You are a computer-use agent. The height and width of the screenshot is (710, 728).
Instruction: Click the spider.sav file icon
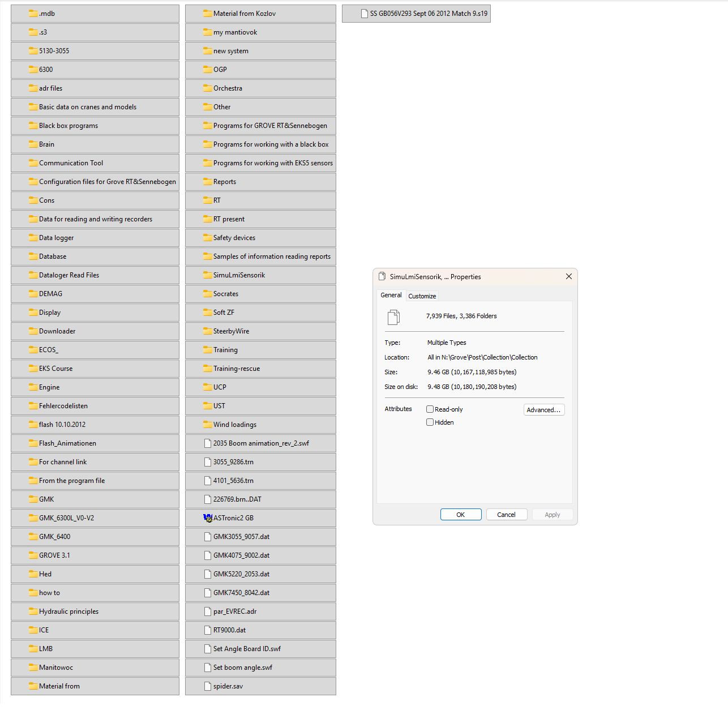pyautogui.click(x=207, y=686)
